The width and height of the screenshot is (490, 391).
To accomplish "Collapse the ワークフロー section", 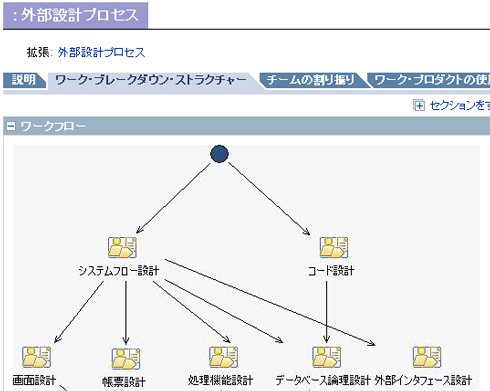I will pyautogui.click(x=11, y=126).
